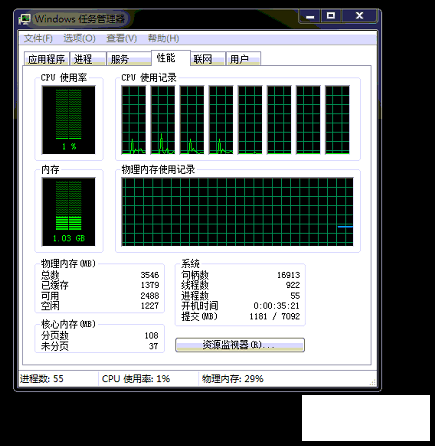The width and height of the screenshot is (435, 446).
Task: Minimize the Task Manager window
Action: point(310,16)
